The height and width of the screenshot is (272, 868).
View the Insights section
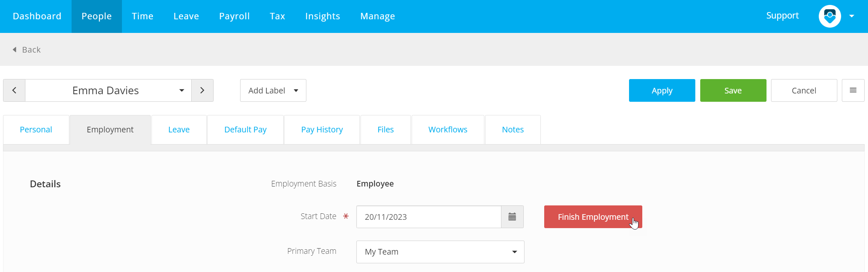coord(323,16)
